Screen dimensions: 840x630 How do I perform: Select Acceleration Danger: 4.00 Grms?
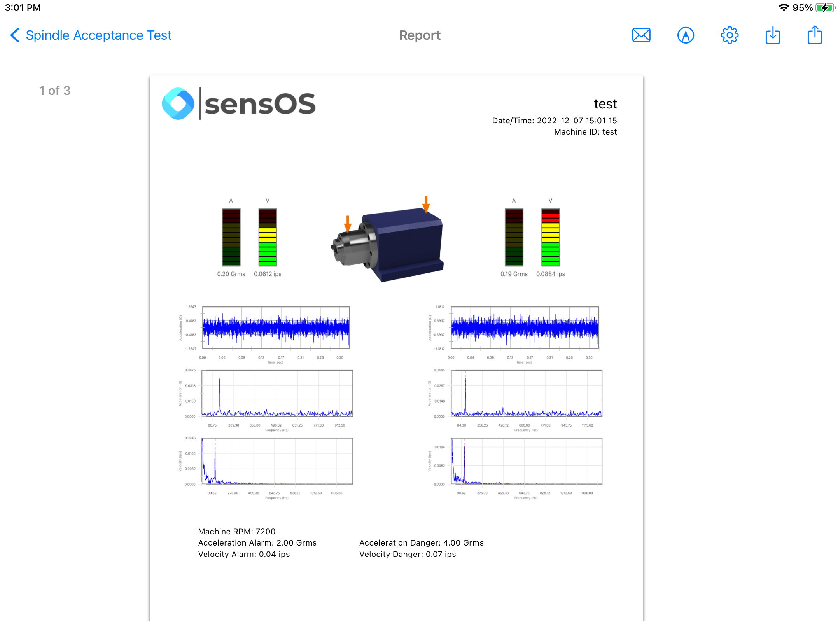coord(421,543)
